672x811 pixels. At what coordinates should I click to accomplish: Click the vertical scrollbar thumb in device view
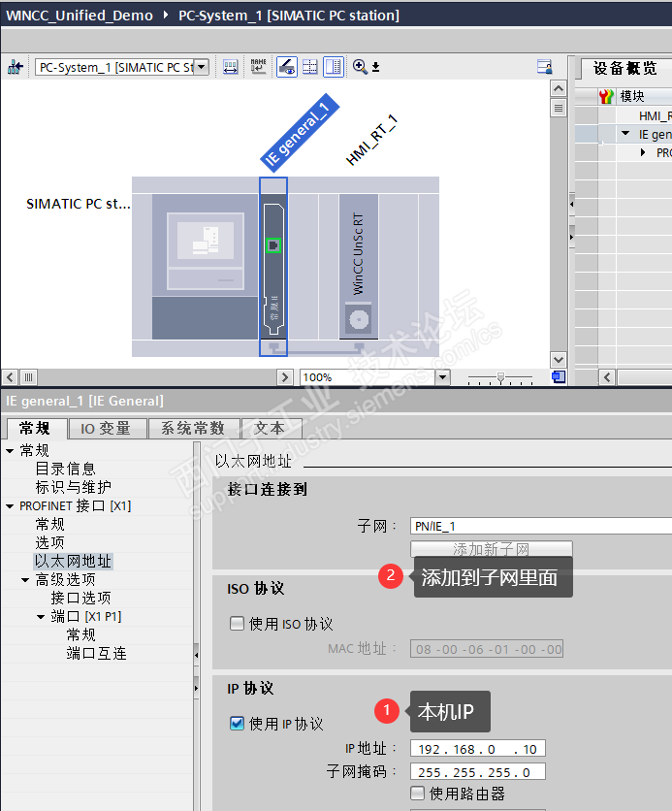[558, 108]
